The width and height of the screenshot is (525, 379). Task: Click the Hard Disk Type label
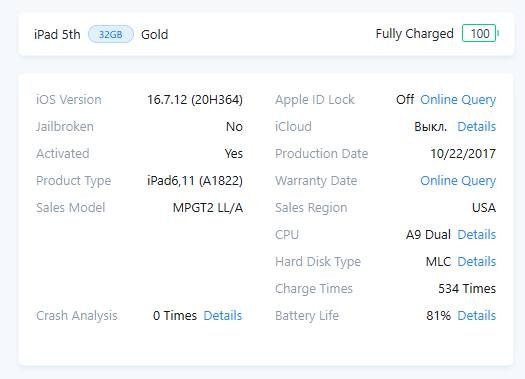click(318, 262)
